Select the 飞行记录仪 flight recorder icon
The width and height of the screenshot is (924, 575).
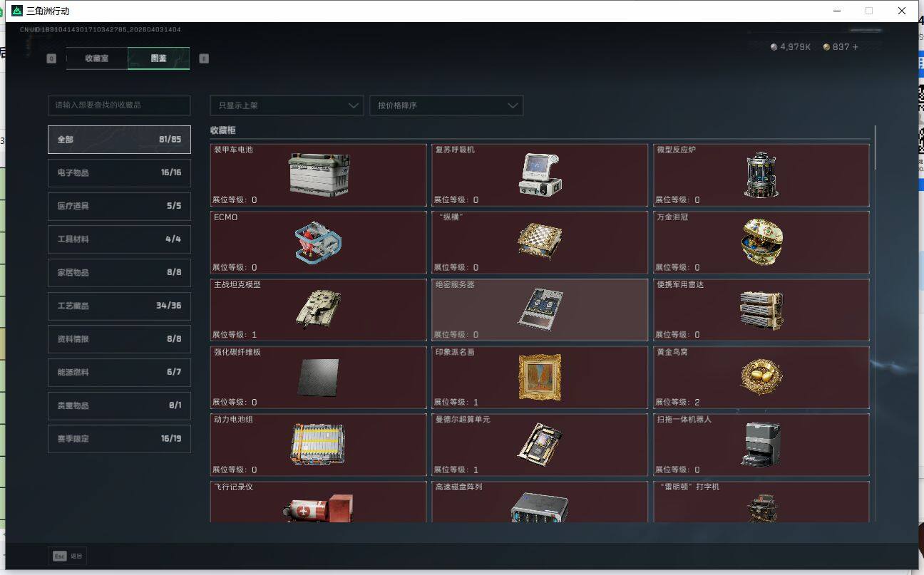(x=319, y=508)
